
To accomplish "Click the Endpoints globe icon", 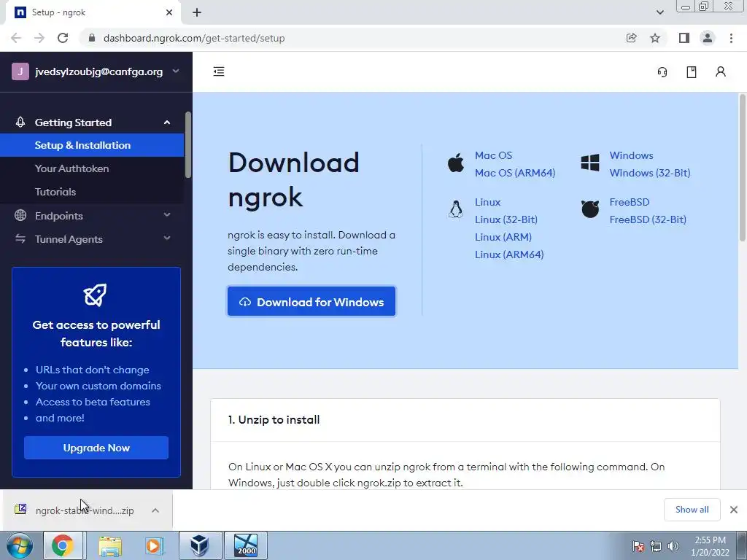I will (20, 215).
